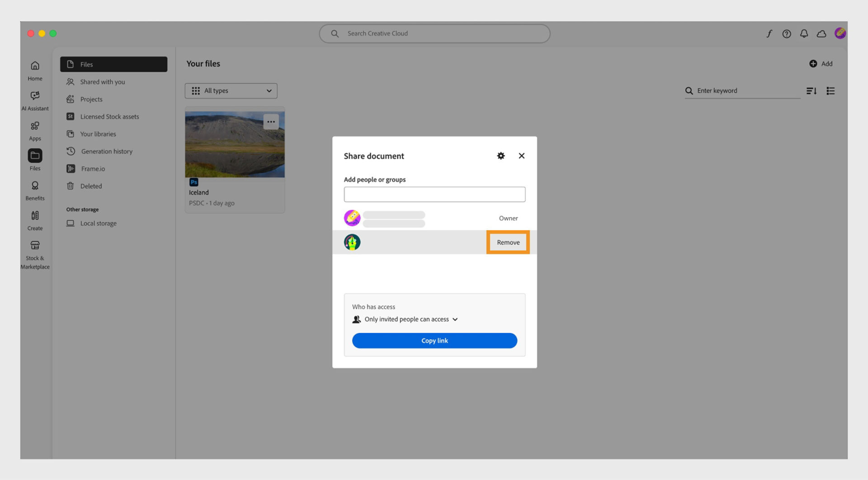The image size is (868, 480).
Task: Close the Share document dialog
Action: coord(521,156)
